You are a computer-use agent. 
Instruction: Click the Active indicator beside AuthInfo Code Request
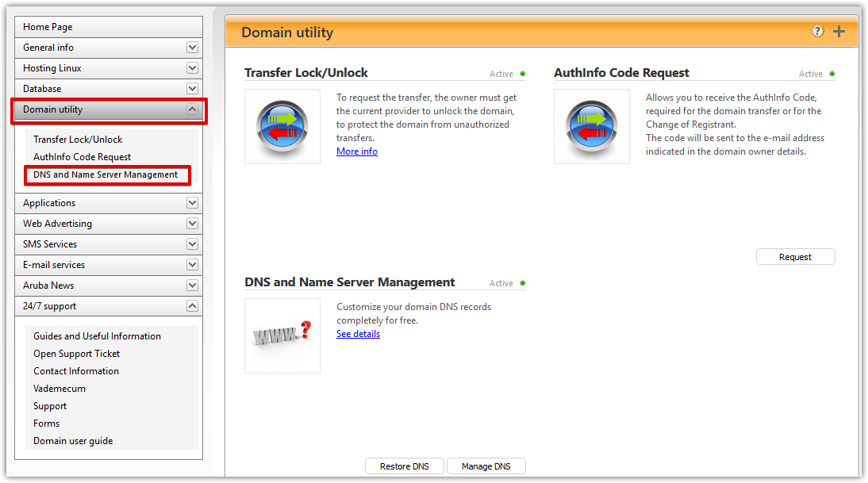pos(832,73)
